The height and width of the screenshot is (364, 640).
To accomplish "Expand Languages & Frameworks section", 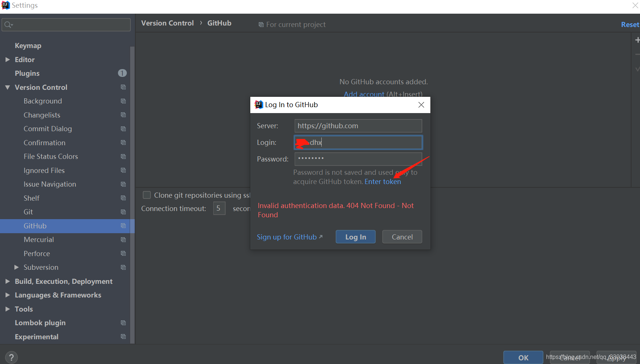I will pyautogui.click(x=7, y=295).
